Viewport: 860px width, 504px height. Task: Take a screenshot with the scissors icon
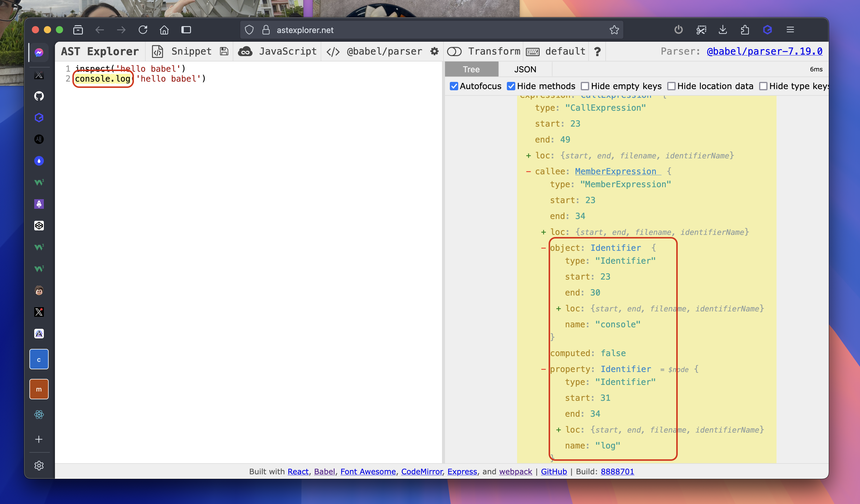pos(701,30)
